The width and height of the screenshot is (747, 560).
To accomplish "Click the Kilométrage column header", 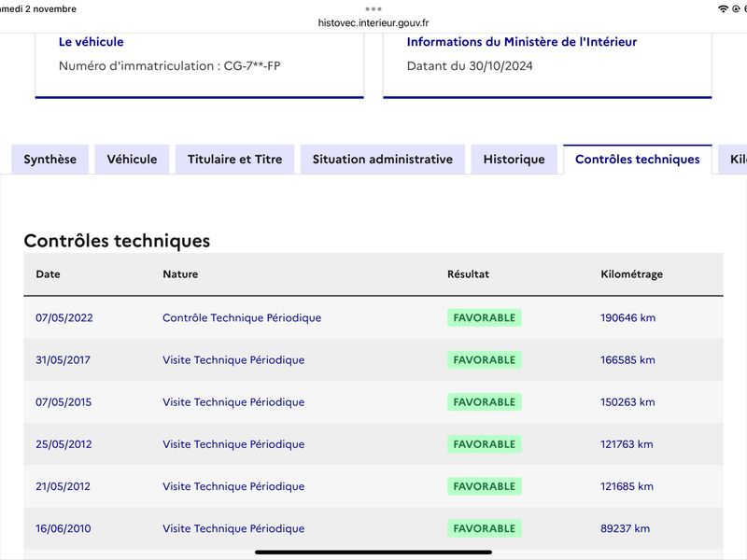I will click(x=632, y=274).
